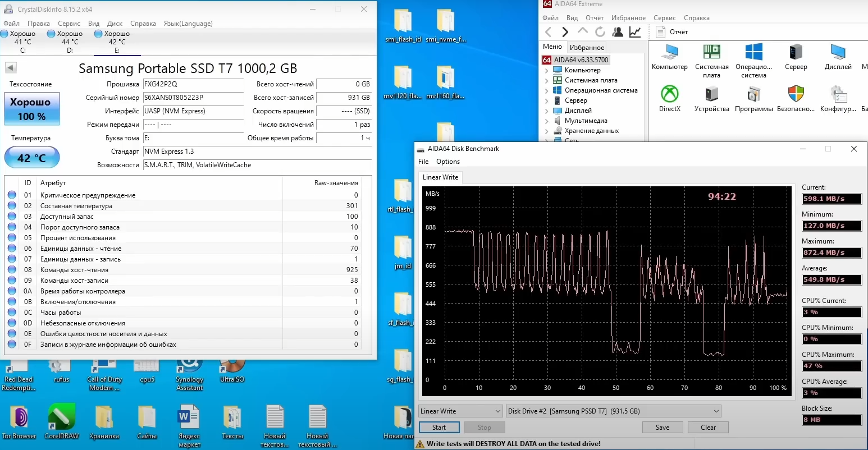Open smi_flash_id folder on desktop

pos(403,26)
